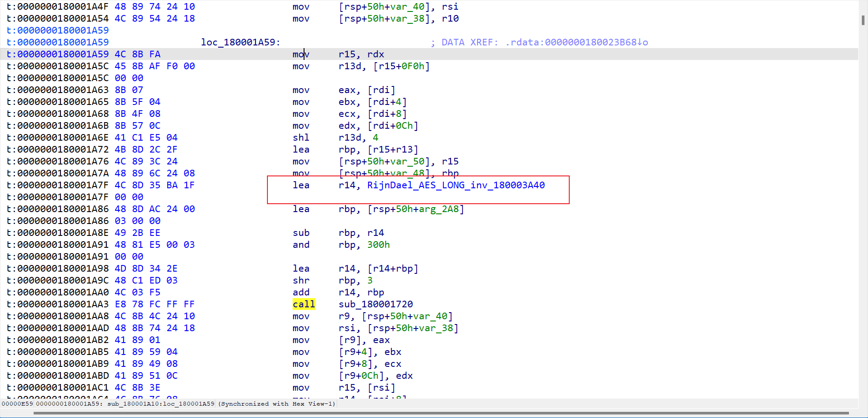Click status bar text sub_180001A10:loc_180001A59
The image size is (868, 418).
[x=161, y=404]
